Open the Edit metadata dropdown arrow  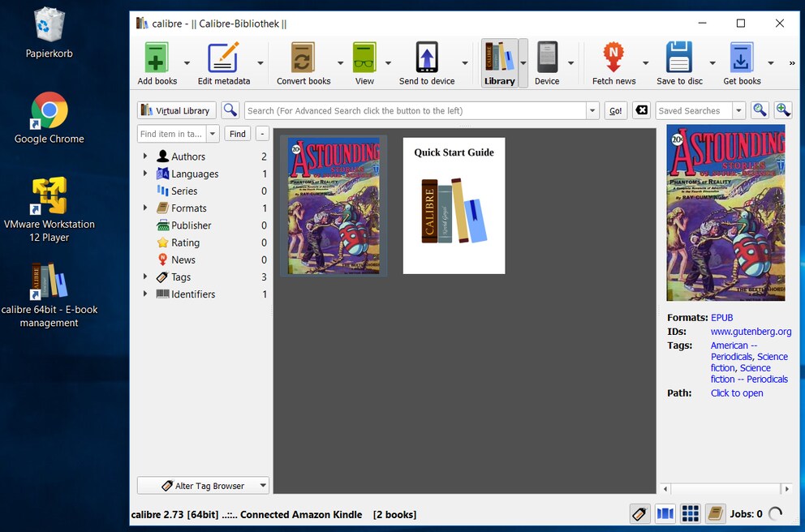click(260, 63)
